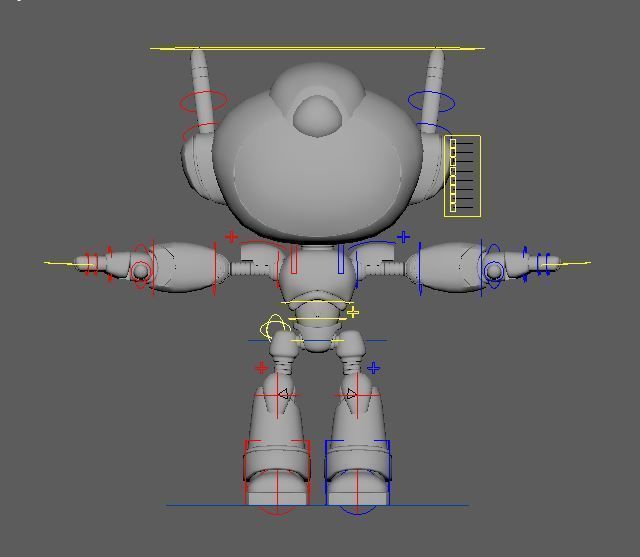The height and width of the screenshot is (557, 640).
Task: Select the knee crosshair control above the red foot
Action: pos(278,395)
